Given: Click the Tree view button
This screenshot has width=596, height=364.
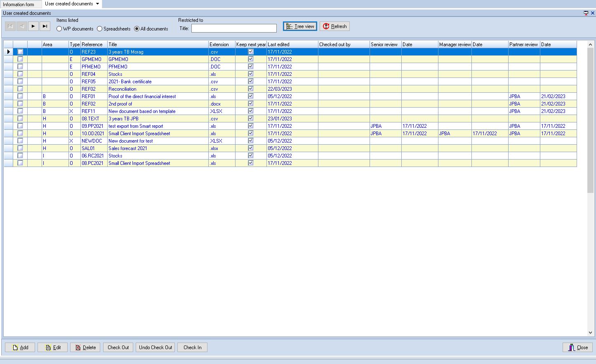Looking at the screenshot, I should click(x=300, y=26).
